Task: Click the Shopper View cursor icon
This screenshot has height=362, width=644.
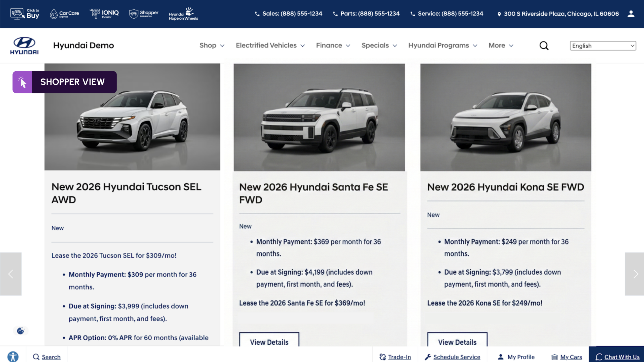Action: pos(22,82)
